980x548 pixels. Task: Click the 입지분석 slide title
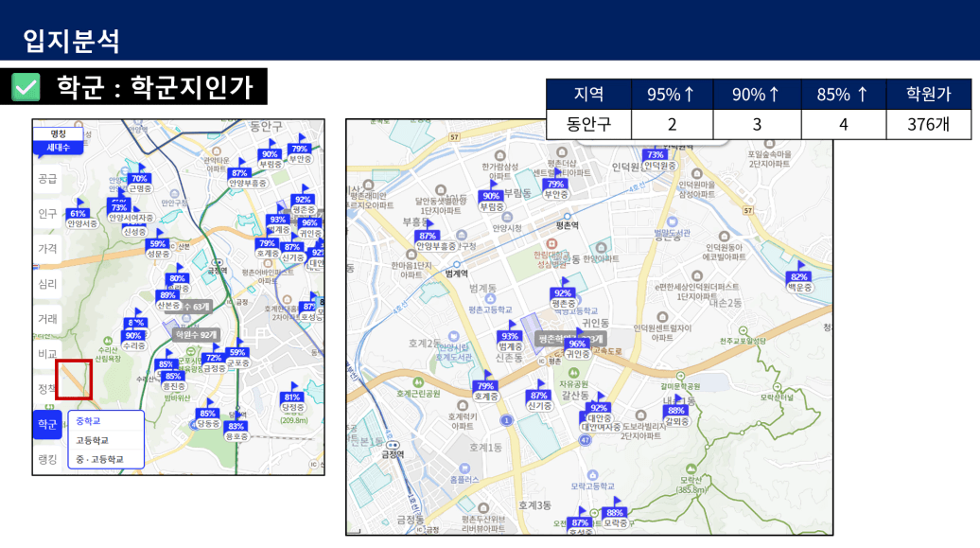(71, 41)
